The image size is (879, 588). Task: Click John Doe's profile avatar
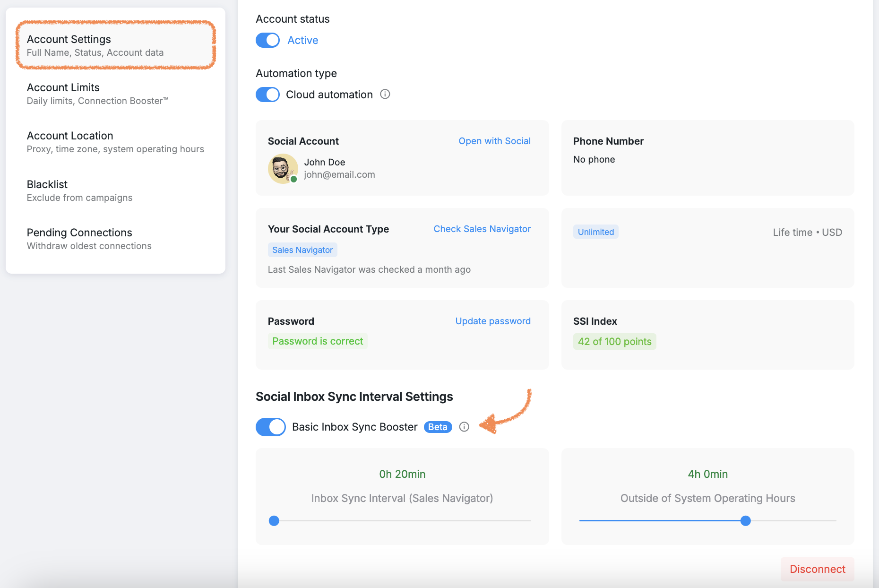click(x=283, y=169)
